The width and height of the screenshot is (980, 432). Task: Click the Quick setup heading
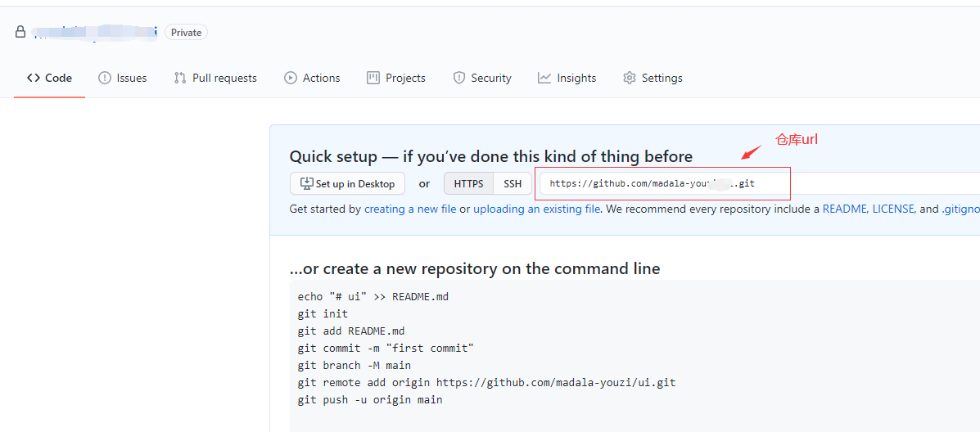491,156
